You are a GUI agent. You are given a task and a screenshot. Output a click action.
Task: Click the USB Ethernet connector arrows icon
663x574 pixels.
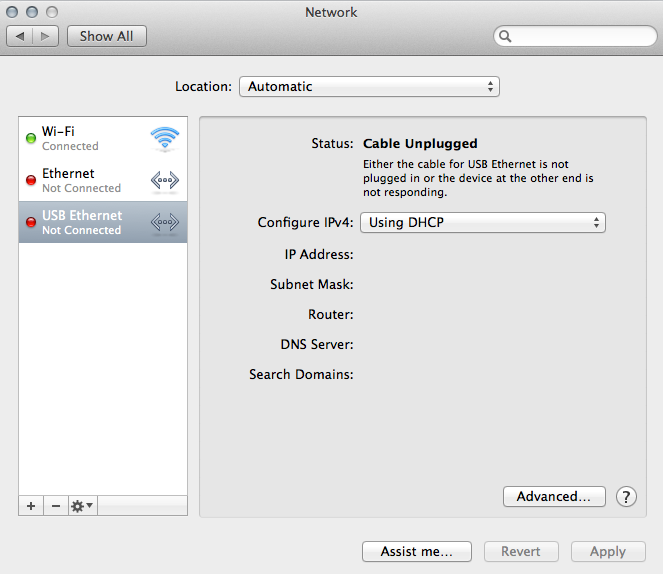(x=165, y=222)
